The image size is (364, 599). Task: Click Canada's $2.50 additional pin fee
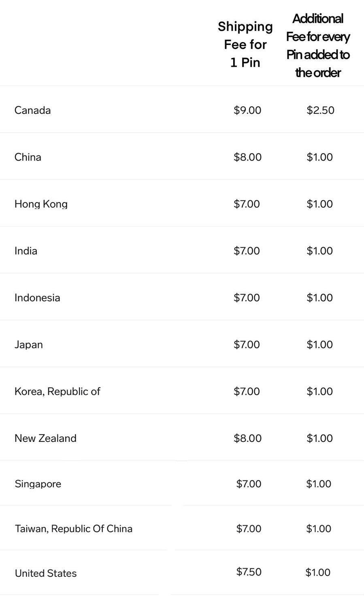click(320, 110)
